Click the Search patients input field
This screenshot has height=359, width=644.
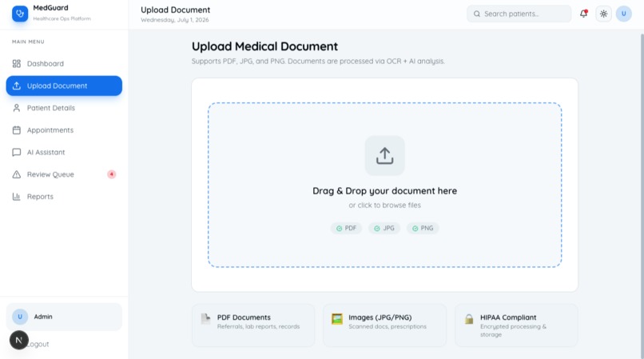[x=519, y=14]
